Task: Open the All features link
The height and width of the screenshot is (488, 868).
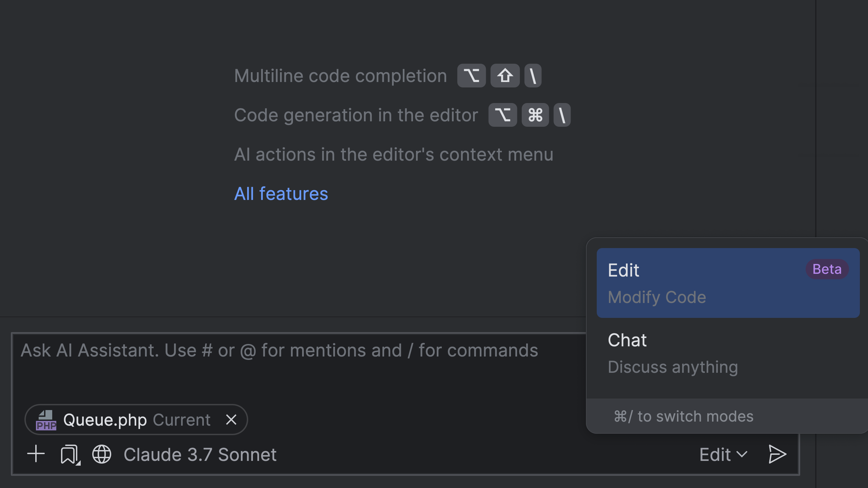Action: tap(281, 194)
